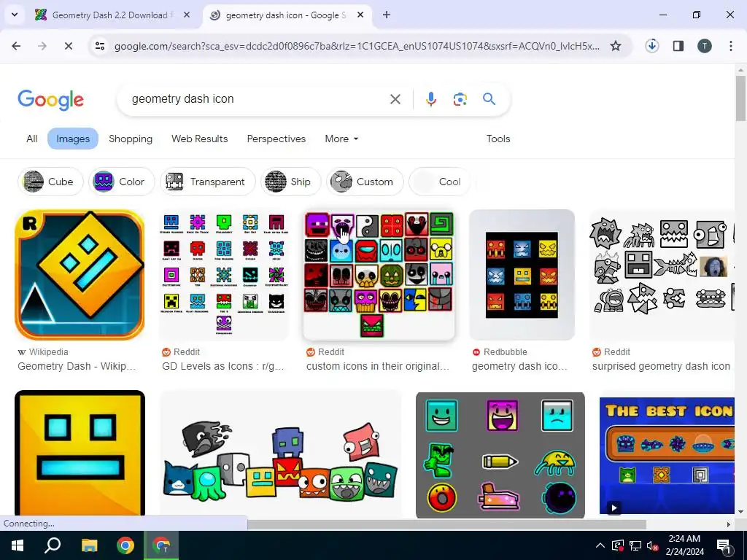Bookmark this page with the star icon
747x560 pixels.
(616, 46)
